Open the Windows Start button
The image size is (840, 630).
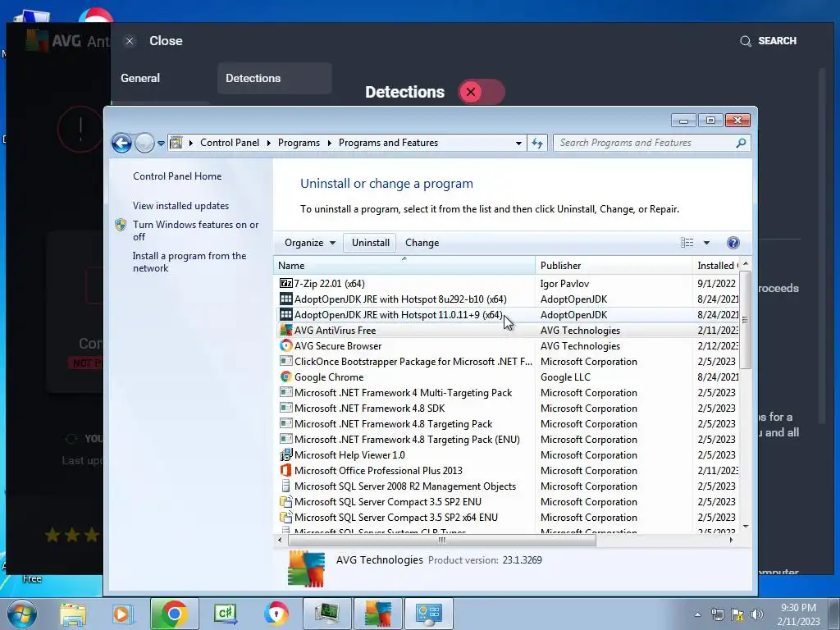pos(21,614)
